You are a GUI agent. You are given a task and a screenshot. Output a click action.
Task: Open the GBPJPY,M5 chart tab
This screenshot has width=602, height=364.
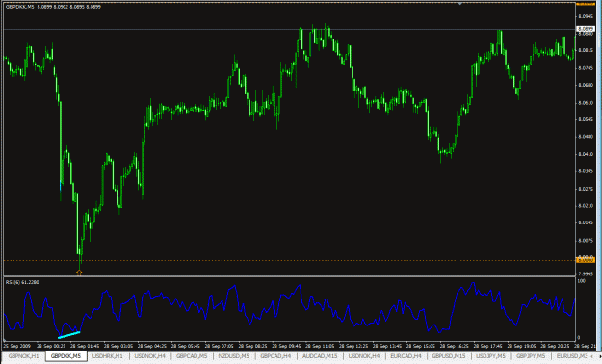pyautogui.click(x=532, y=356)
